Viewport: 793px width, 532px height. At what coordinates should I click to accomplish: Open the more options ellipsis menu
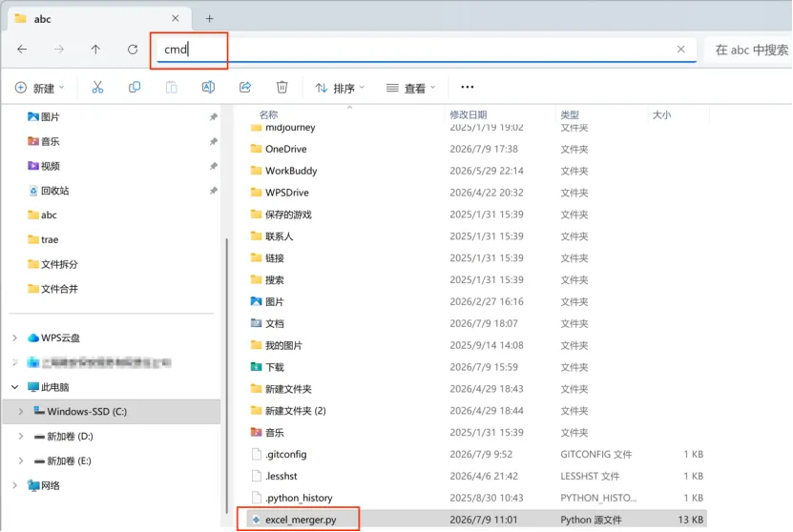pyautogui.click(x=468, y=87)
